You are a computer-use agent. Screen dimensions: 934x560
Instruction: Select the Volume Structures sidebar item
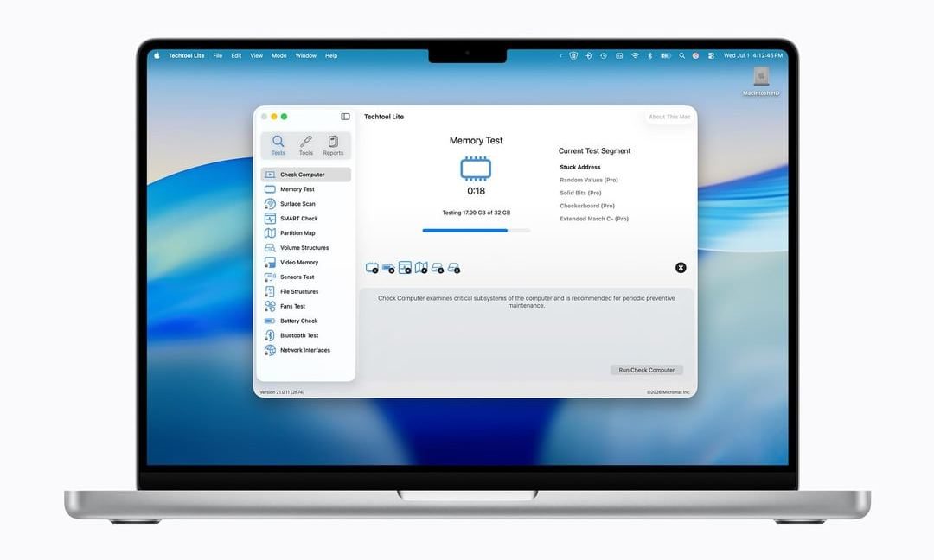click(x=305, y=247)
